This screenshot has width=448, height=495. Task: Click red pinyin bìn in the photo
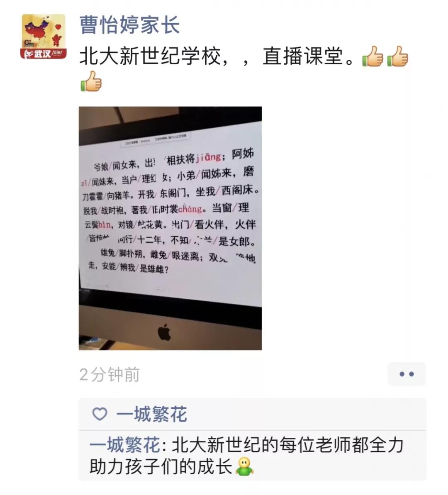pyautogui.click(x=104, y=225)
